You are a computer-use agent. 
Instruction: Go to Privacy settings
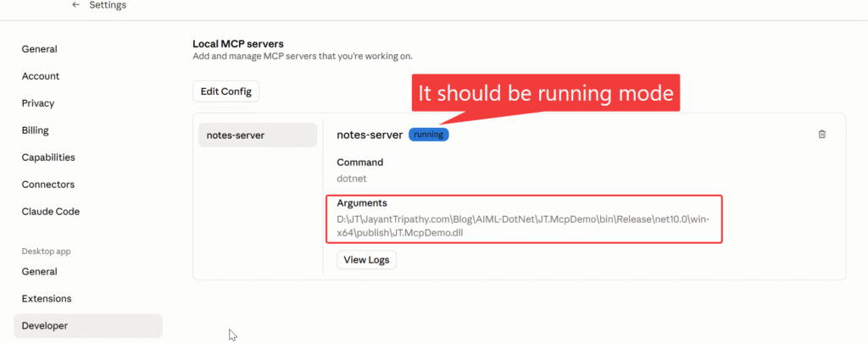coord(38,103)
